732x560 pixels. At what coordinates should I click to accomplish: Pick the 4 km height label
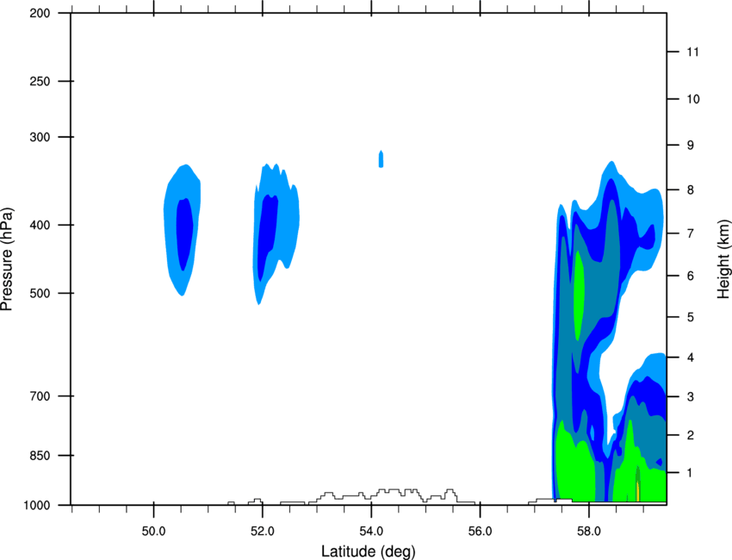(691, 358)
